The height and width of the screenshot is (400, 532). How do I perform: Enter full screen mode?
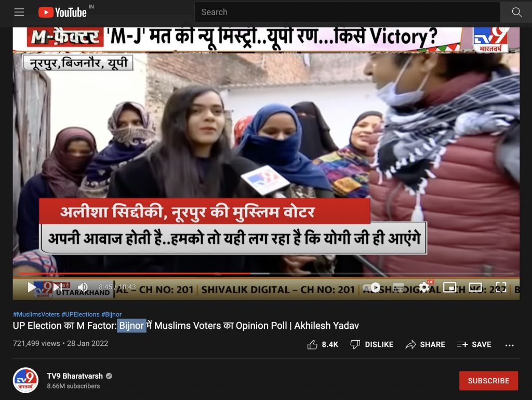pos(501,287)
